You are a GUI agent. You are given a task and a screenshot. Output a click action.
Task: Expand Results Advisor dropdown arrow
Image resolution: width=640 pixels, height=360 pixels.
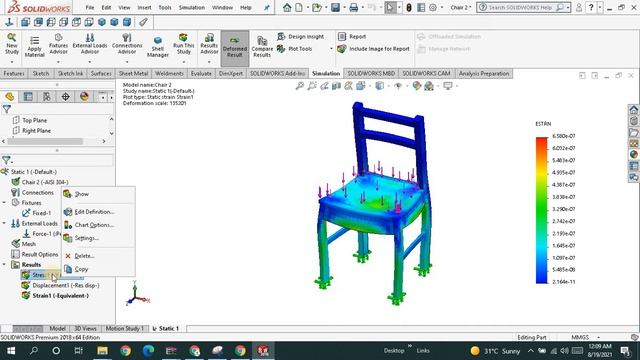click(x=209, y=62)
